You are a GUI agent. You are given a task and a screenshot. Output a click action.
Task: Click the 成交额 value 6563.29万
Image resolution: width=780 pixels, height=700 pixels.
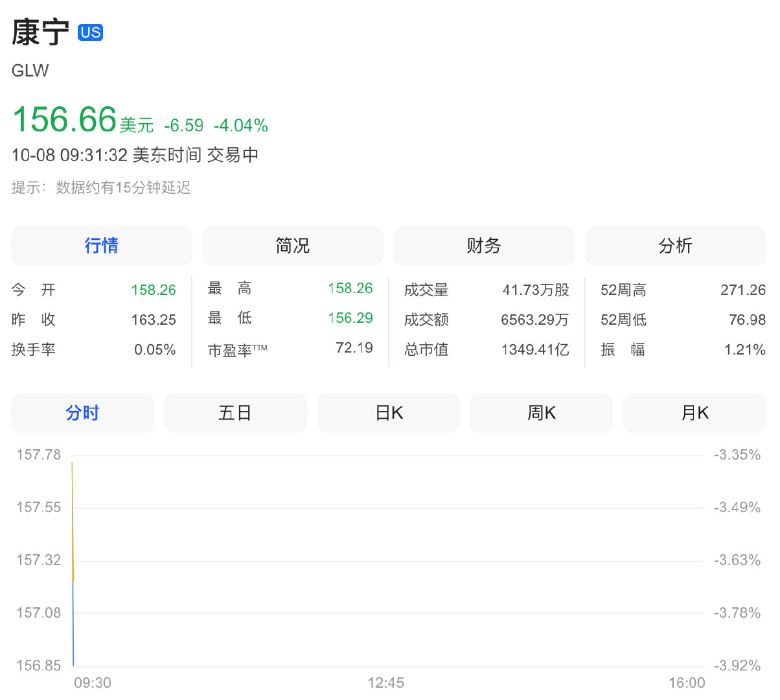(535, 320)
